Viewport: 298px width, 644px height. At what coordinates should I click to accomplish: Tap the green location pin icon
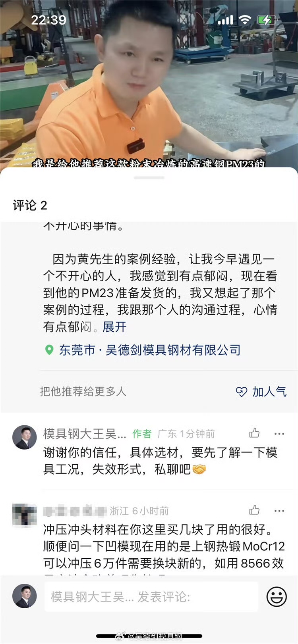(49, 350)
